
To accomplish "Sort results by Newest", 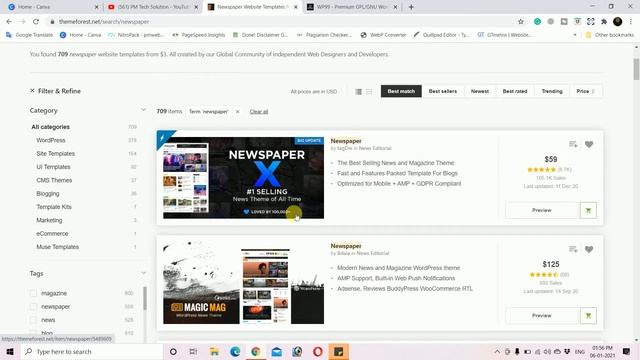I will (x=480, y=91).
